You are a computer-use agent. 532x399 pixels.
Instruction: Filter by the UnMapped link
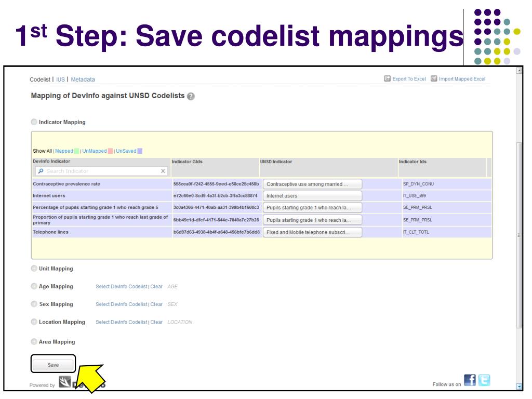[x=95, y=151]
